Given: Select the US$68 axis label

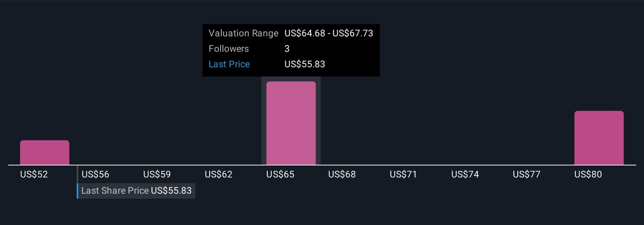Looking at the screenshot, I should (342, 175).
